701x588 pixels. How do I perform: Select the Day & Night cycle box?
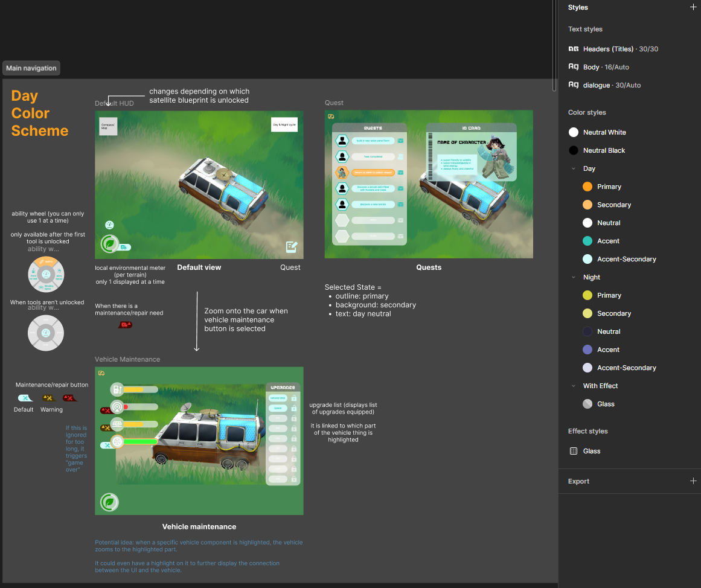(x=284, y=124)
